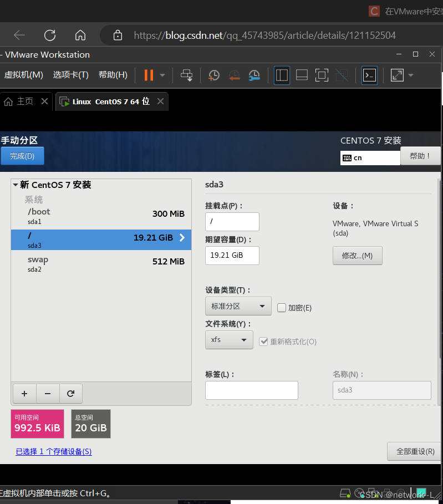
Task: Click the 手动分区 heading
Action: coord(19,140)
